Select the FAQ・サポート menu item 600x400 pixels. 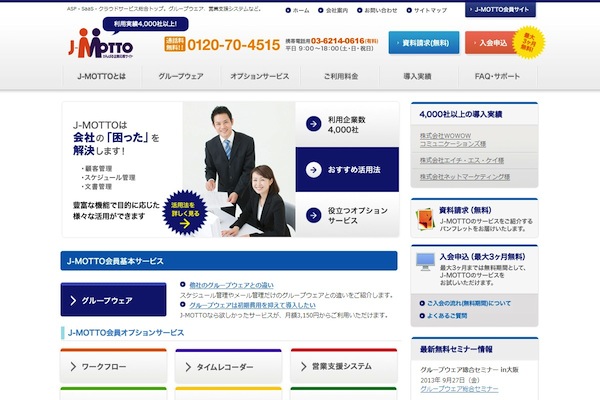pos(498,77)
